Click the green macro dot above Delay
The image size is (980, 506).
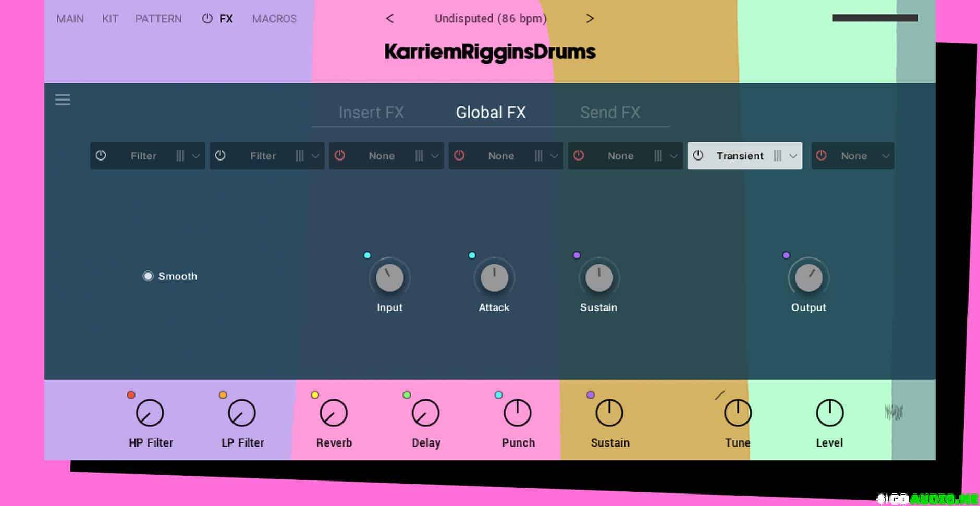(407, 395)
